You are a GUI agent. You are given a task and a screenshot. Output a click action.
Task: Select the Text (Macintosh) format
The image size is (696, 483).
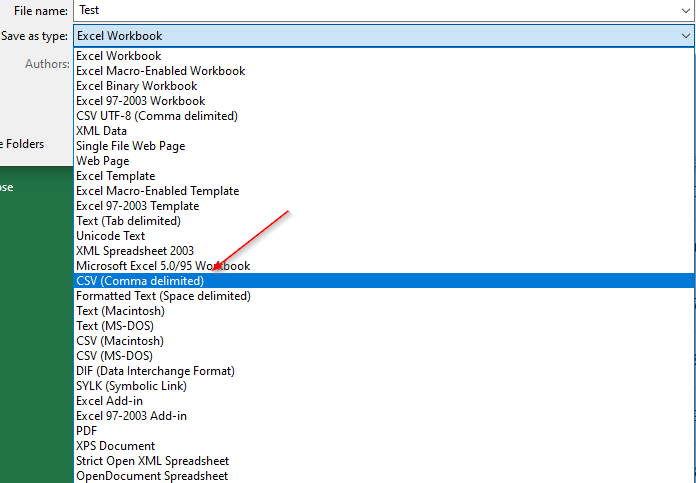pyautogui.click(x=384, y=311)
